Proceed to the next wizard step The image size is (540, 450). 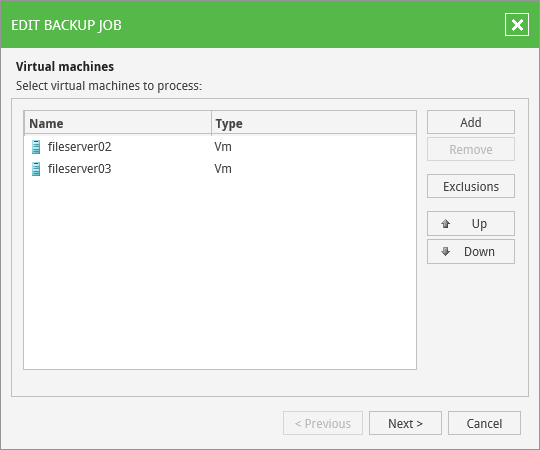pyautogui.click(x=405, y=423)
